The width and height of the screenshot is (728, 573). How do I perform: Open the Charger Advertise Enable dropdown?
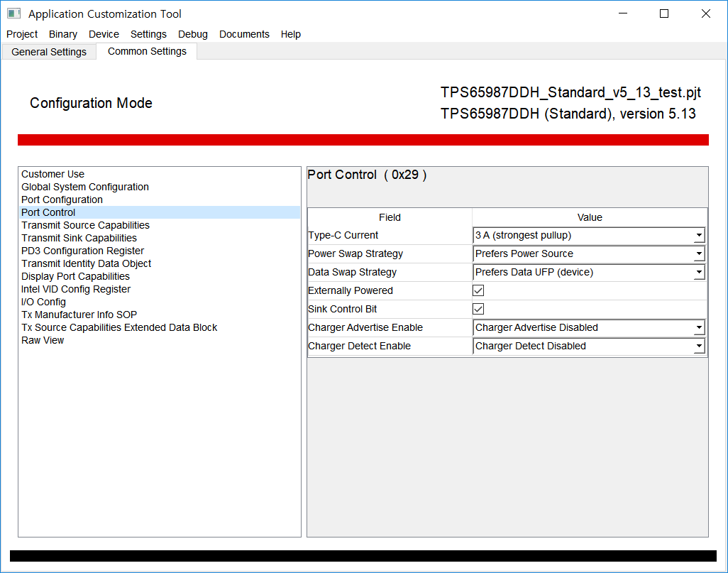[x=589, y=327]
